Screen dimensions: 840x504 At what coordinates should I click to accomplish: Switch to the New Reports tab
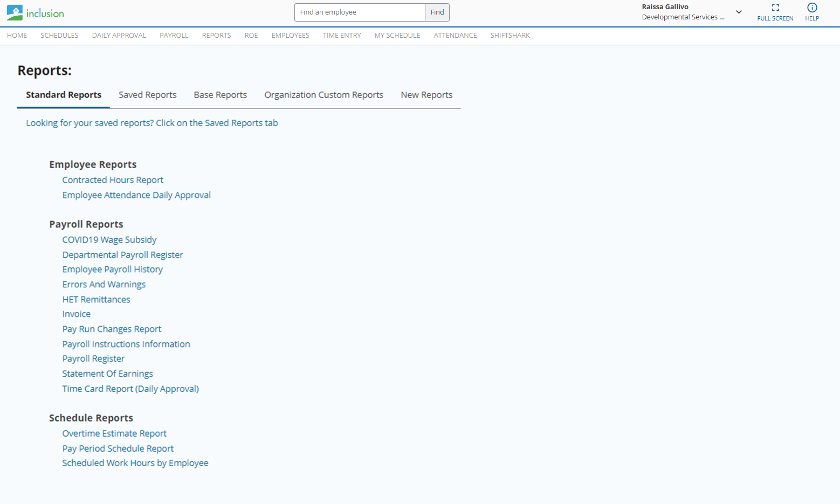(x=426, y=95)
